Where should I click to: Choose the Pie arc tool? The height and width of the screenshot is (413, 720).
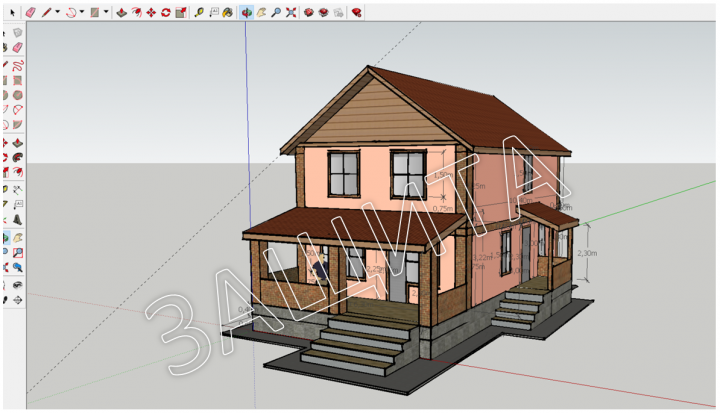pos(17,124)
